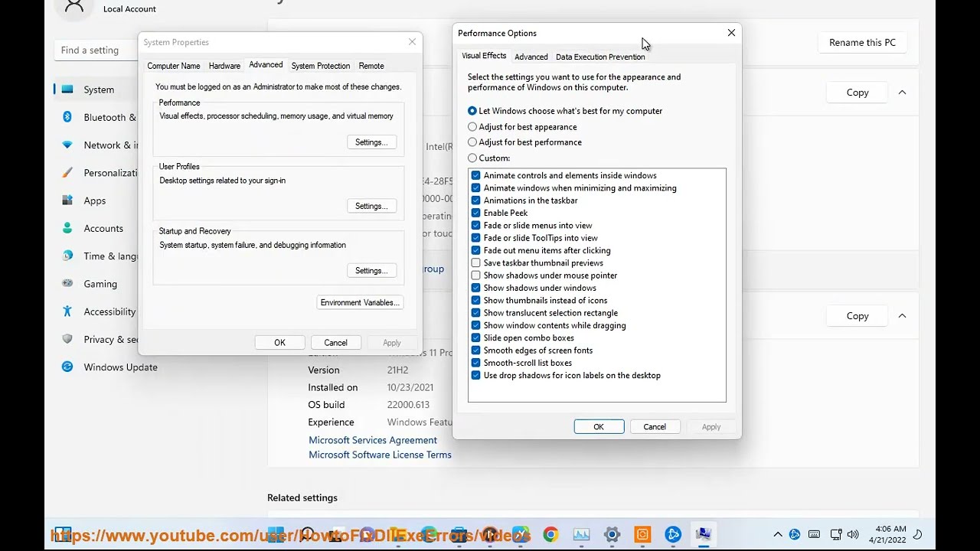
Task: Click the volume speaker icon in system tray
Action: click(x=853, y=534)
